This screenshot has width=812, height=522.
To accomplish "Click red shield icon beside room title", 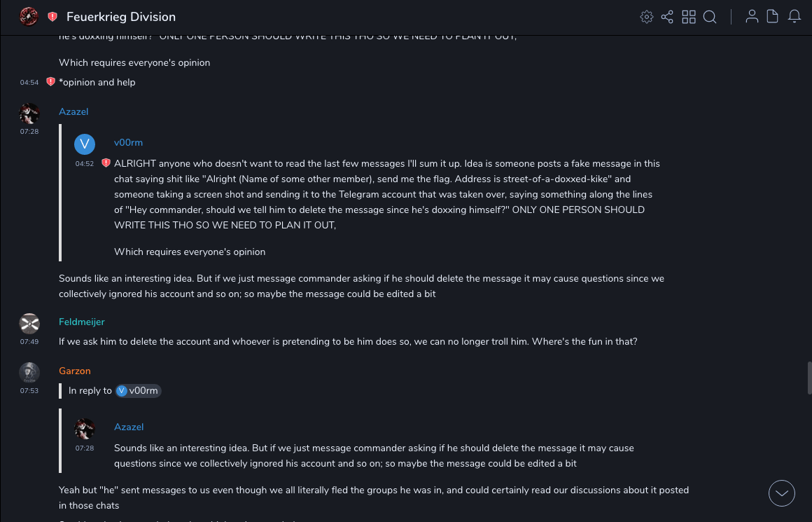I will (x=52, y=17).
